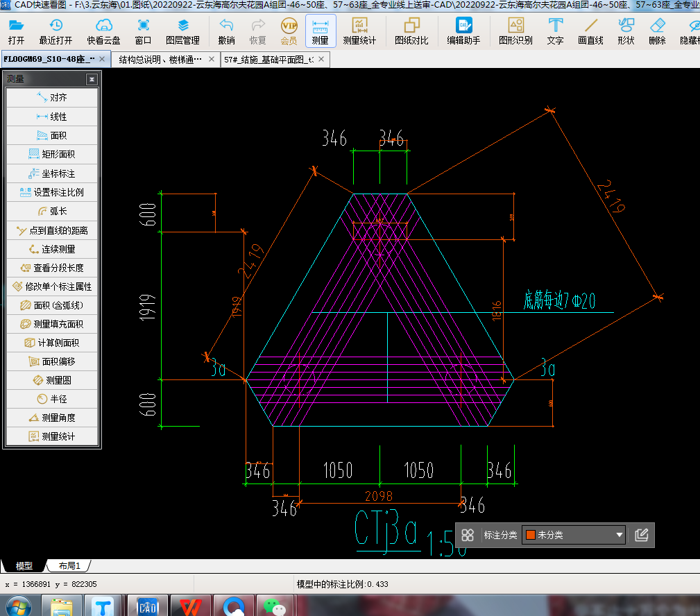Open WPS Office from taskbar
The width and height of the screenshot is (700, 616).
[191, 606]
